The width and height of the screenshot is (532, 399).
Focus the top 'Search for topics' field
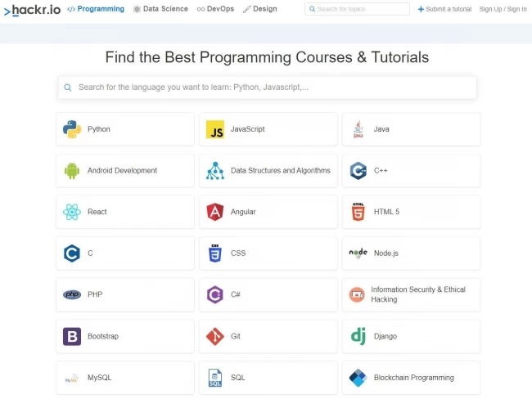[x=357, y=9]
